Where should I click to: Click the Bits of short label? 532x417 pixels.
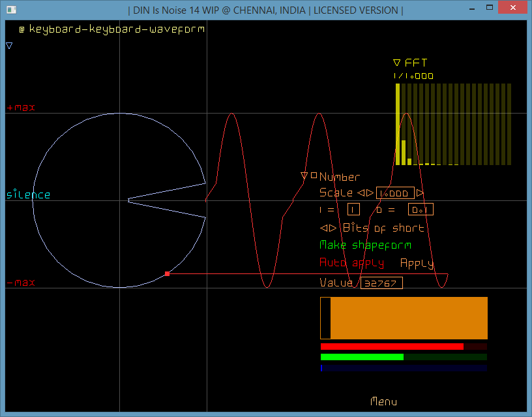click(x=384, y=228)
